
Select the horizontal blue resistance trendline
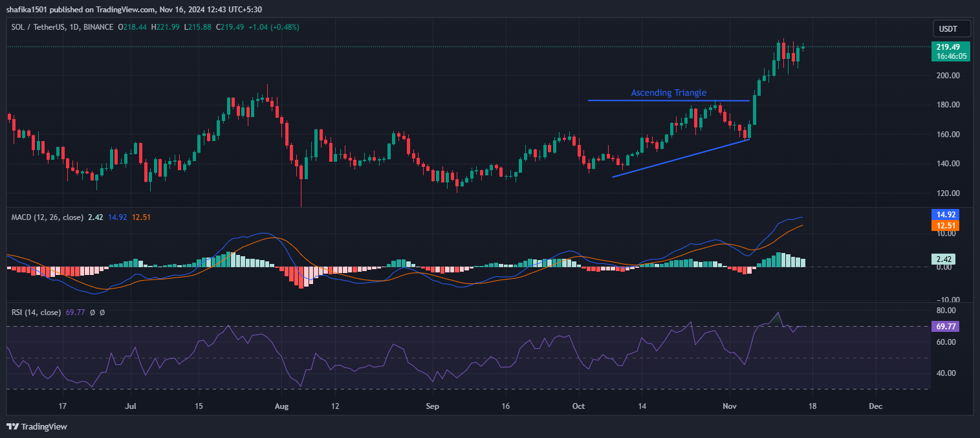coord(669,100)
